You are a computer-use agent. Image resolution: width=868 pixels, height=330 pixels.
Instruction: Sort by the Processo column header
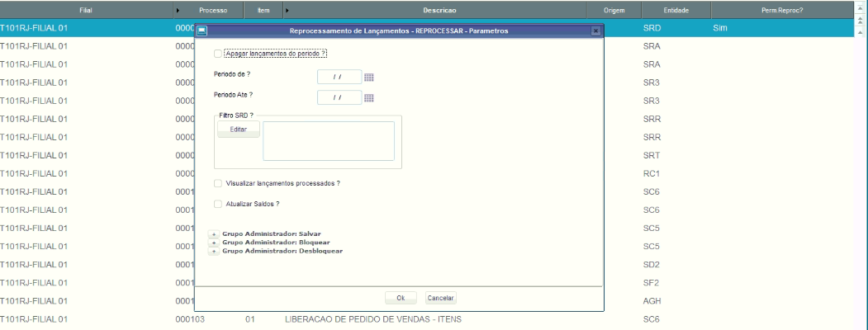(213, 11)
